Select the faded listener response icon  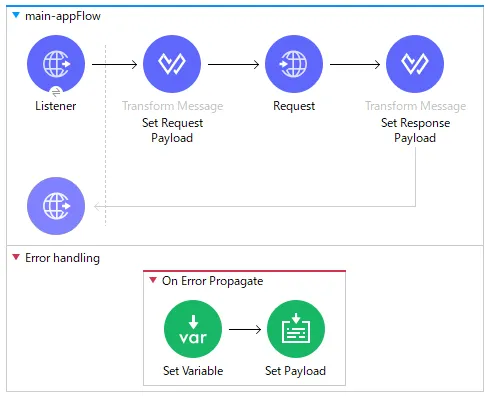coord(56,206)
